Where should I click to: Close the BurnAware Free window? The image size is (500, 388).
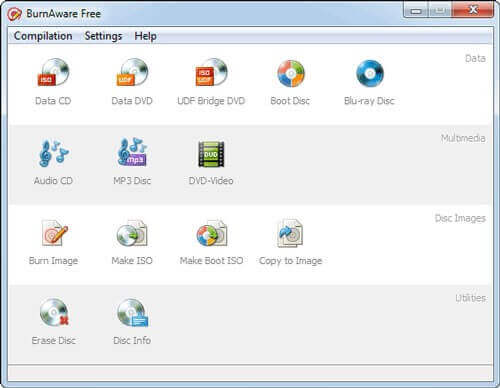tap(473, 10)
